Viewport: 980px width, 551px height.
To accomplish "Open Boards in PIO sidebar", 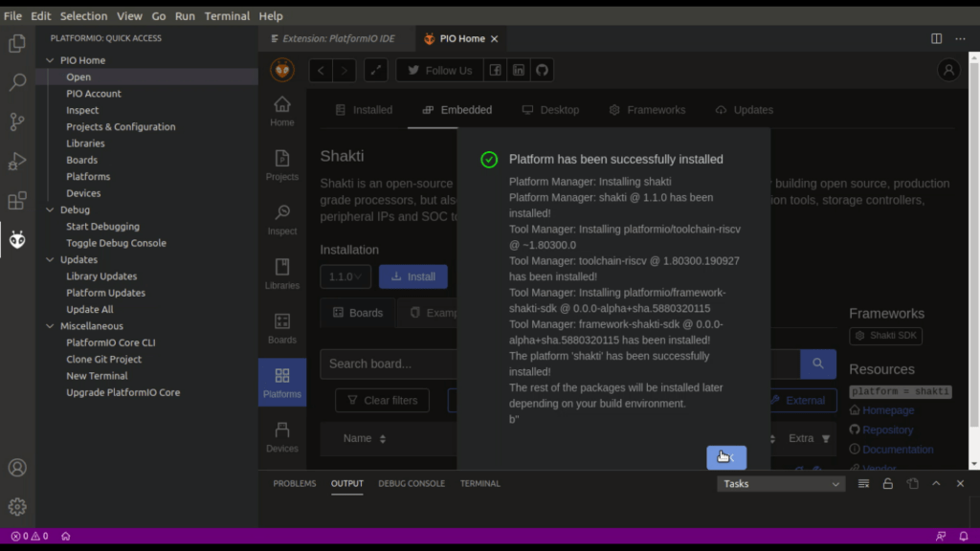I will click(282, 329).
